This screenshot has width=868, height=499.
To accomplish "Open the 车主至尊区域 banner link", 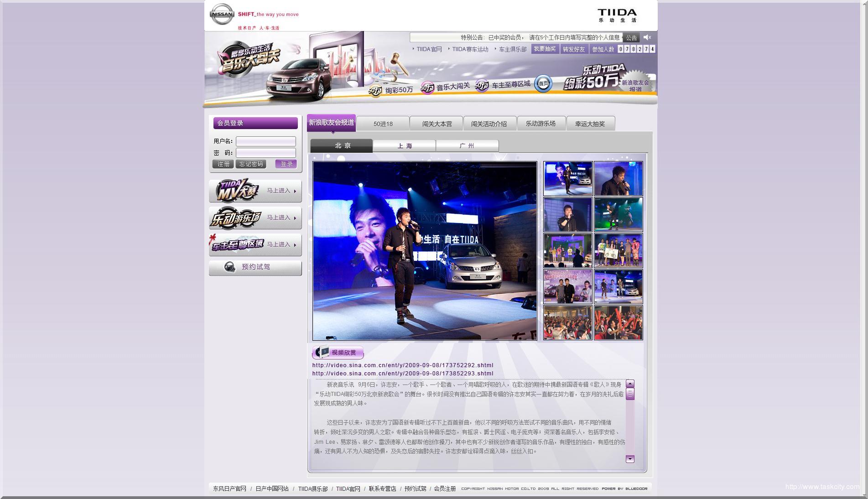I will coord(503,84).
